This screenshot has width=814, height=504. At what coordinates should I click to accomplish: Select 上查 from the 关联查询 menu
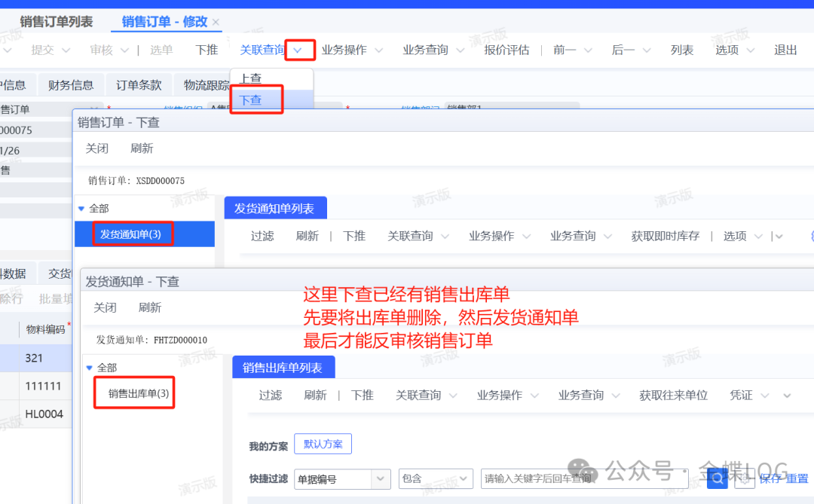pyautogui.click(x=251, y=78)
